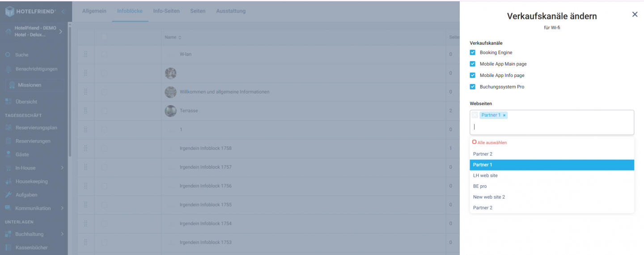Viewport: 644px width, 255px height.
Task: Click the Terrasse round thumbnail image
Action: tap(170, 110)
